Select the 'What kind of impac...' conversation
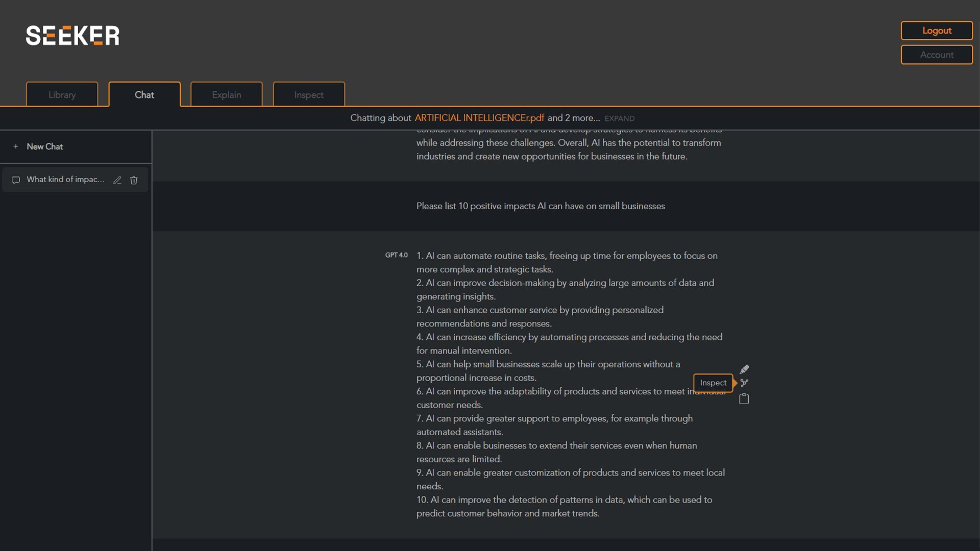Viewport: 980px width, 551px height. coord(65,180)
